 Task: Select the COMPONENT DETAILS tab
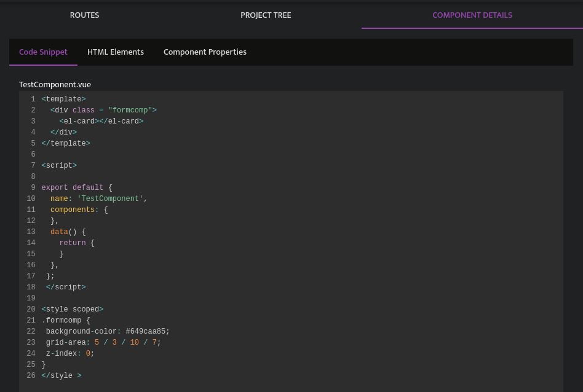click(x=472, y=15)
